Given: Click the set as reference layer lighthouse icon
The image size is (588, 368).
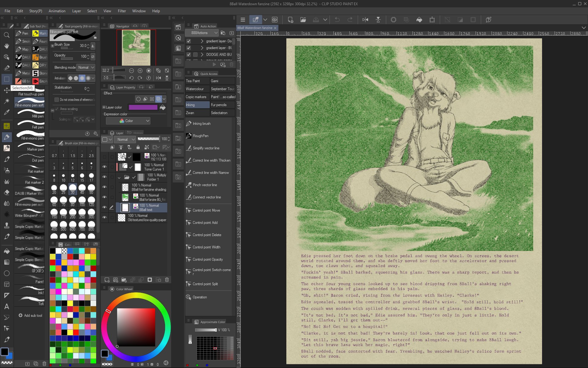Looking at the screenshot, I should [121, 148].
